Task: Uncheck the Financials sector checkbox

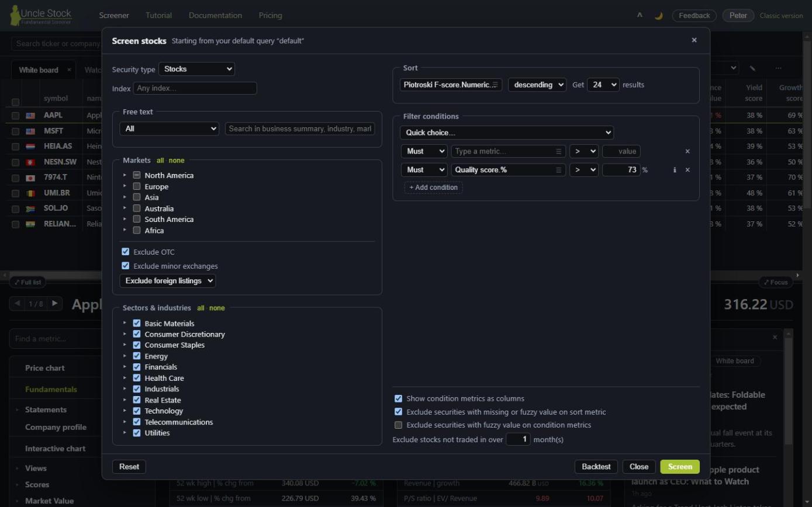Action: 137,367
